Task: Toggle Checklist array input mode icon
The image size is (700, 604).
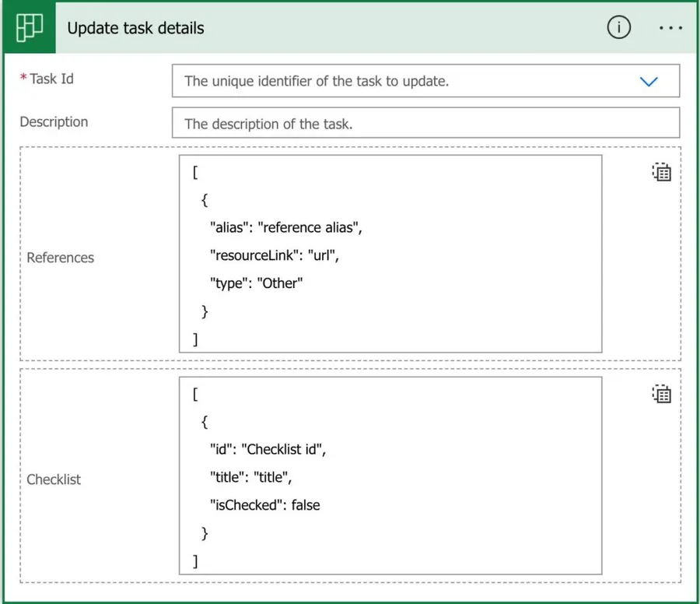Action: tap(660, 395)
